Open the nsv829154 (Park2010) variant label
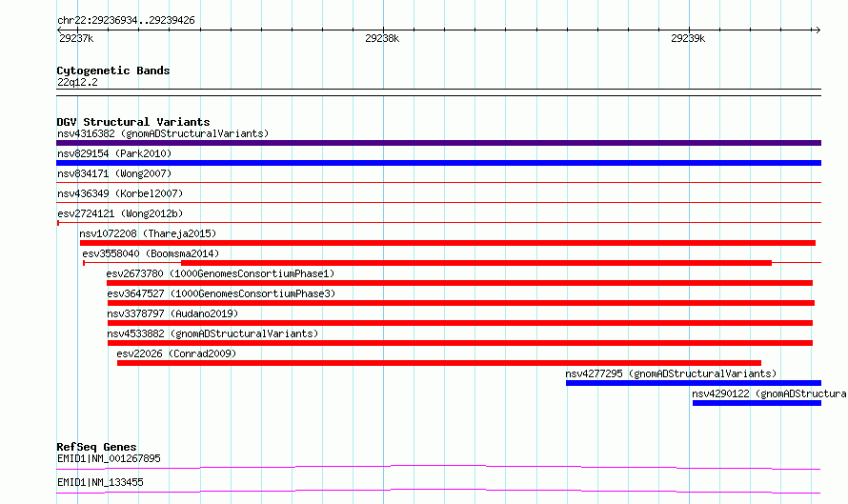The image size is (848, 504). coord(114,153)
